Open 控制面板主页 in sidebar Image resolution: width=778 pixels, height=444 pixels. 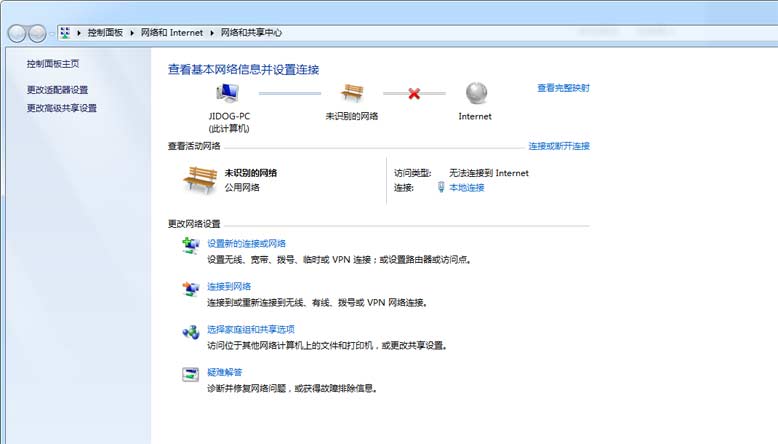pyautogui.click(x=53, y=63)
